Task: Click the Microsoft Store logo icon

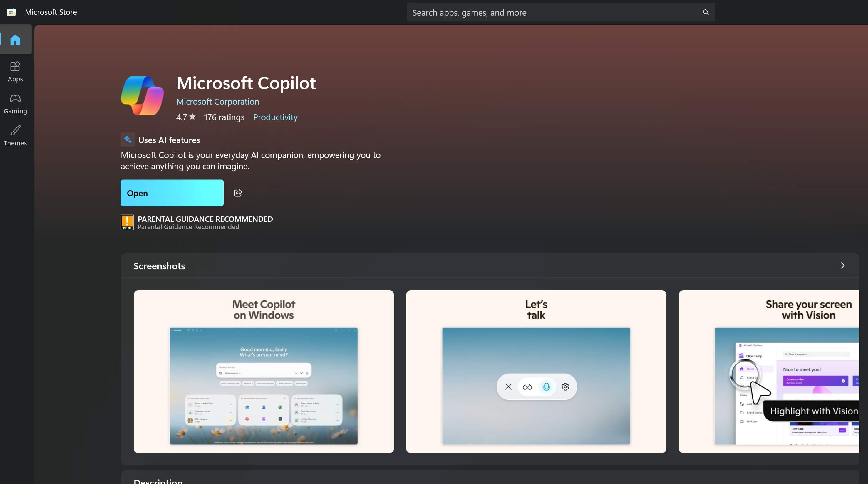Action: [x=11, y=12]
